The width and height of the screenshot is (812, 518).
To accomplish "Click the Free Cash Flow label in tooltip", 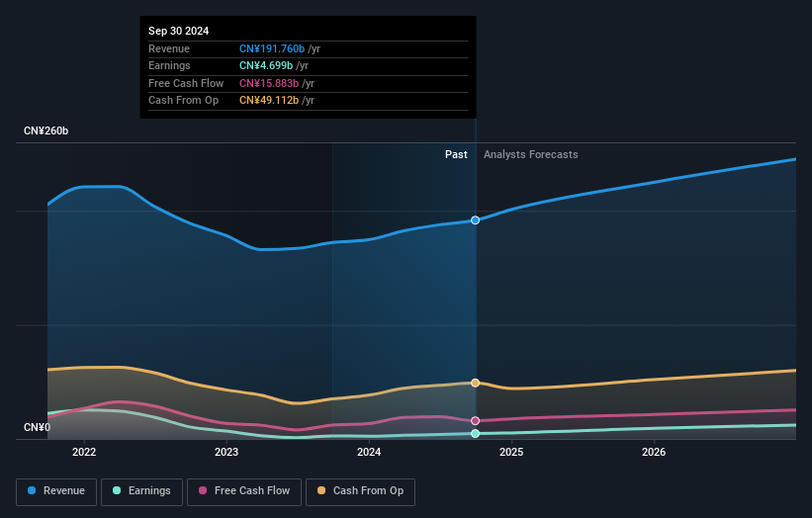I will click(186, 83).
